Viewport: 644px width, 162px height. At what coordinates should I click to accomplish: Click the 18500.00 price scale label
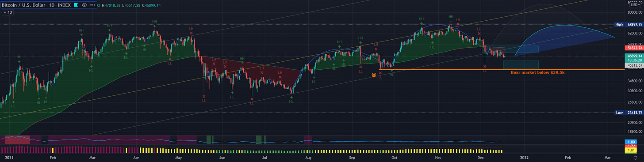[x=635, y=132]
